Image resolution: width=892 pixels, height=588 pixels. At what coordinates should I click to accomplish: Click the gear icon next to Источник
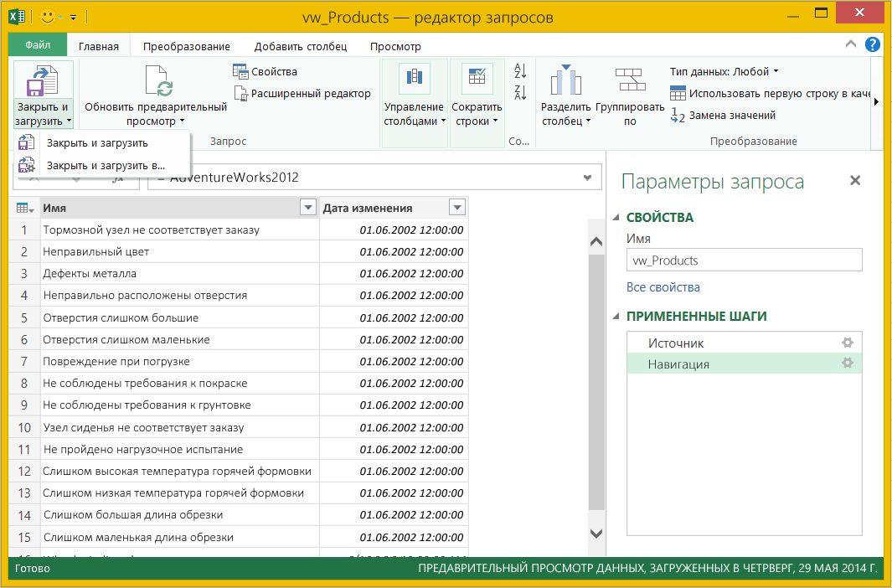pos(847,343)
